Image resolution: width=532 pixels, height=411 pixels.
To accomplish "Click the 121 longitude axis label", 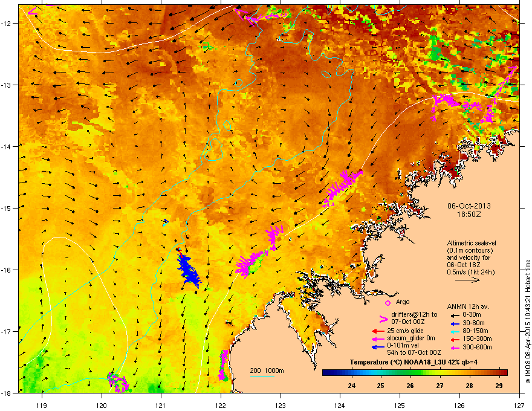I will (x=161, y=405).
